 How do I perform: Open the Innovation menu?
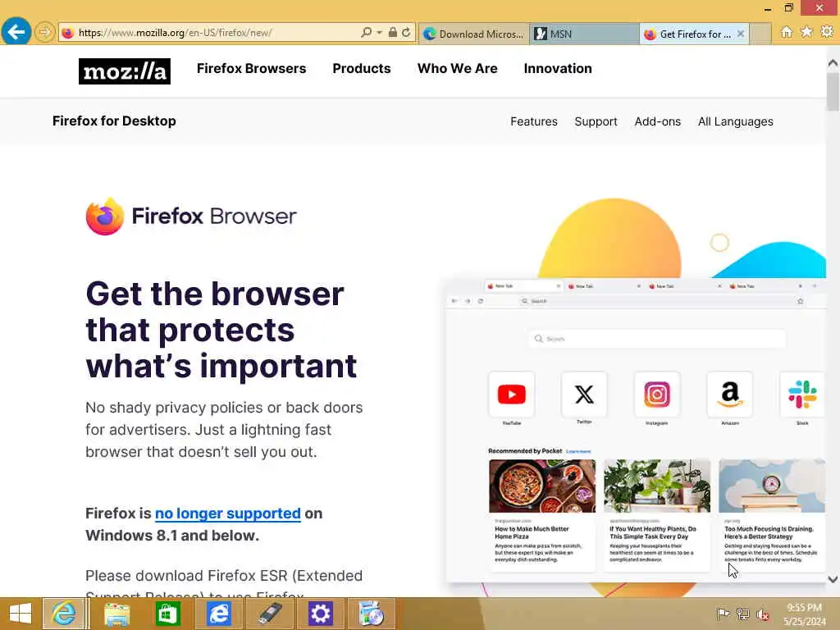(558, 69)
